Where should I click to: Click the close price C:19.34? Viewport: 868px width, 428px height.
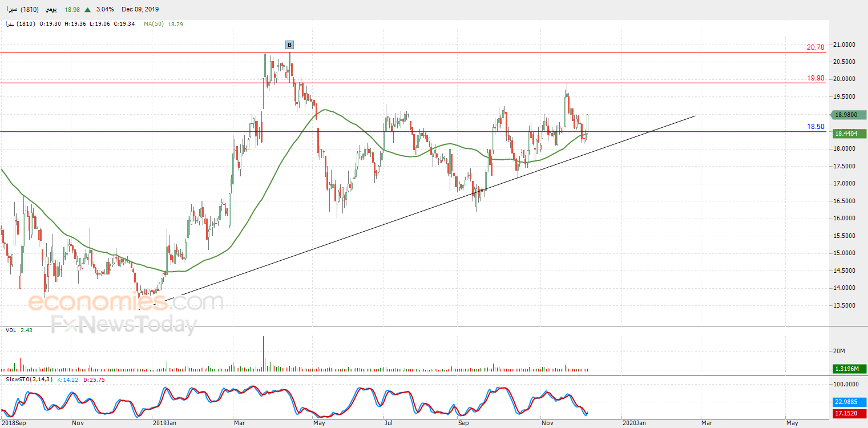pyautogui.click(x=123, y=24)
